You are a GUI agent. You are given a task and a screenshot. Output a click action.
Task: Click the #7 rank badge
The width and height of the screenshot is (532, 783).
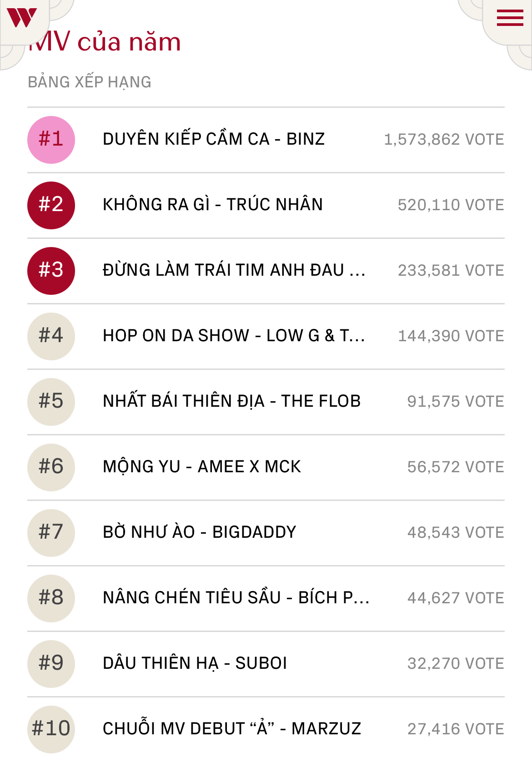(51, 533)
